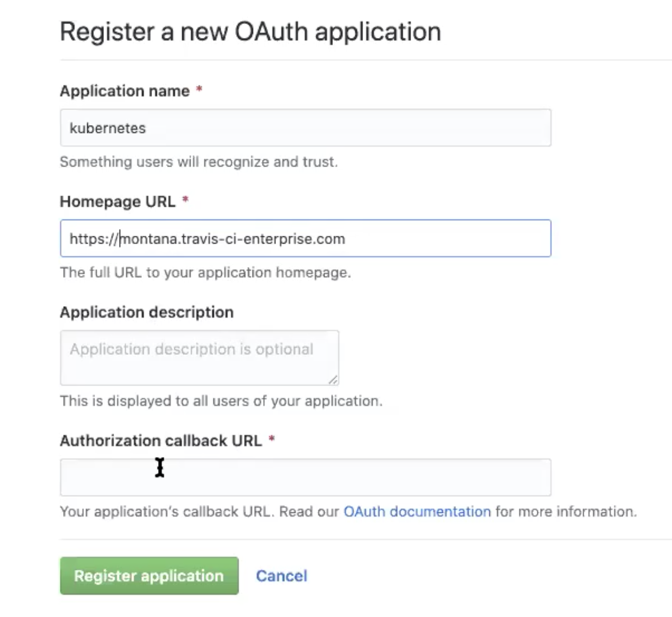This screenshot has height=617, width=672.
Task: Click the "Authorization callback URL" label
Action: pyautogui.click(x=161, y=441)
